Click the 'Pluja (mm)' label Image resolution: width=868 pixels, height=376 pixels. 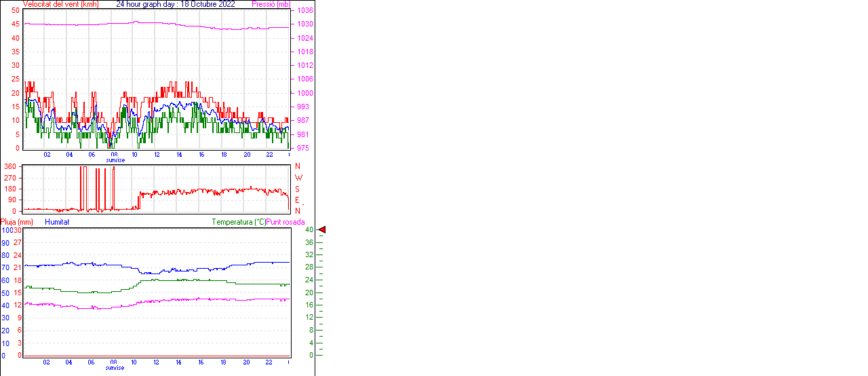16,222
